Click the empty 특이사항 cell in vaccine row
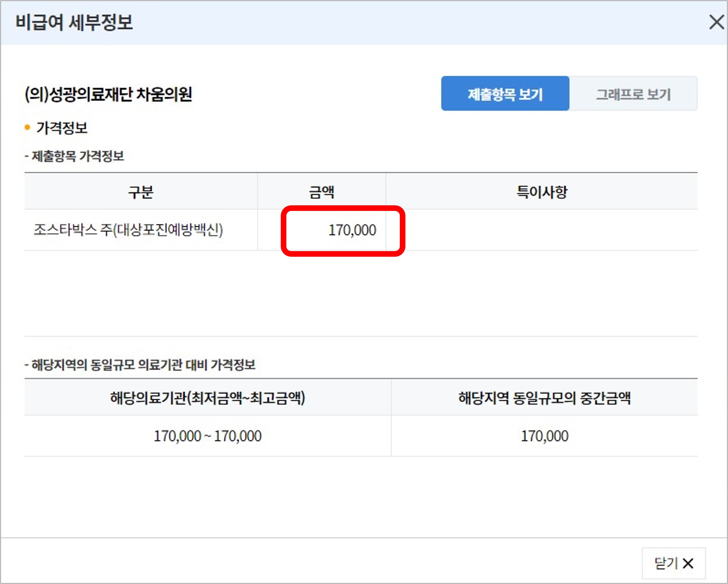 pyautogui.click(x=542, y=230)
